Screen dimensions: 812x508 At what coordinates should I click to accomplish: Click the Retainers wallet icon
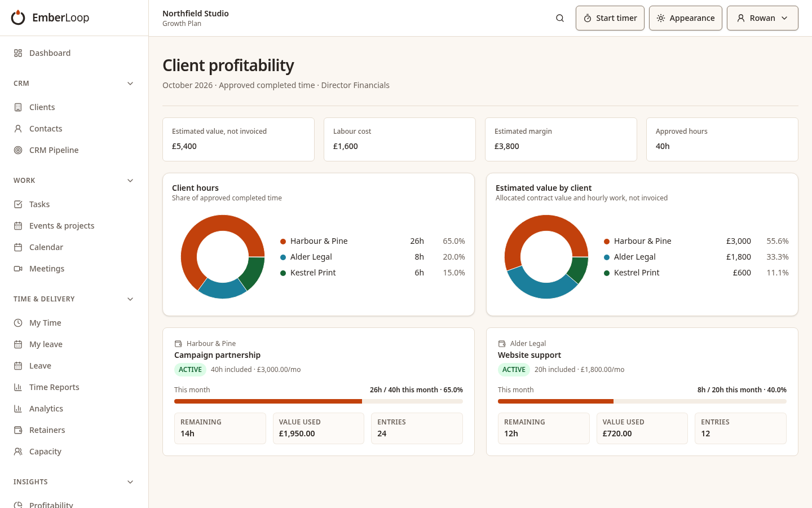coord(18,430)
